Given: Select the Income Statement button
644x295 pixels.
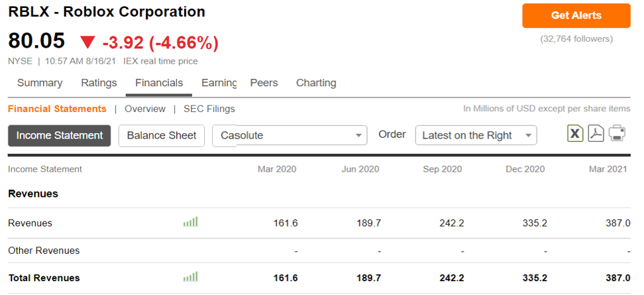Looking at the screenshot, I should pos(60,136).
